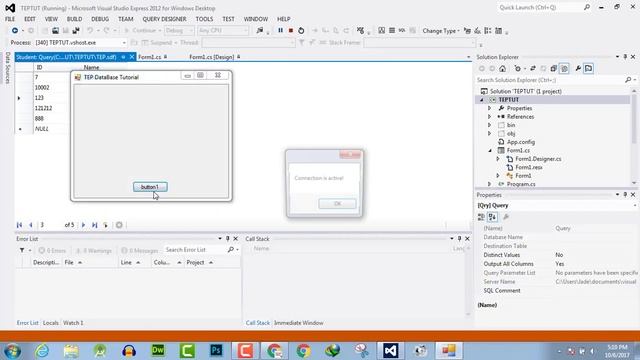Open Dreamweaver from the taskbar
This screenshot has height=360, width=640.
click(x=158, y=351)
